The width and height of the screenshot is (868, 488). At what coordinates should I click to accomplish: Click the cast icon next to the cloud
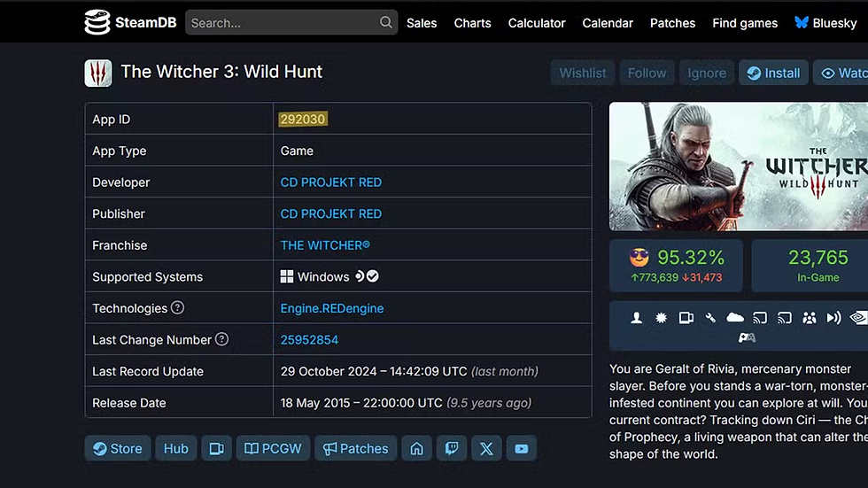(760, 318)
